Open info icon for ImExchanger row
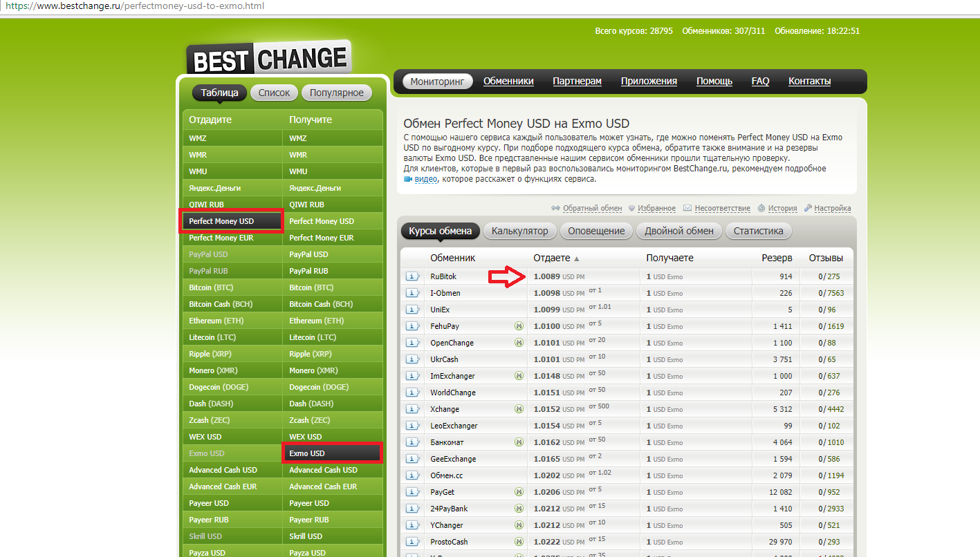This screenshot has height=557, width=980. pyautogui.click(x=413, y=376)
